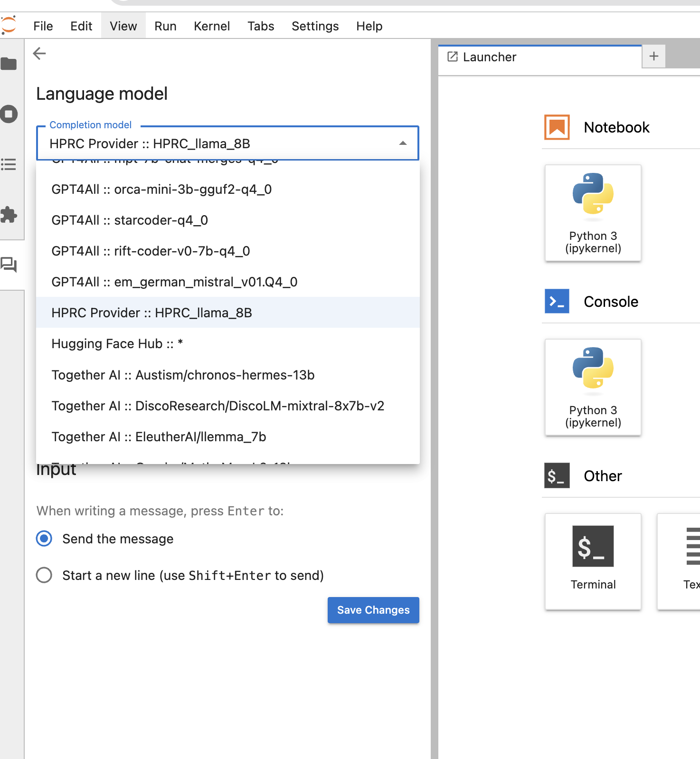Screen dimensions: 700x759
Task: Open the Run menu
Action: [165, 26]
